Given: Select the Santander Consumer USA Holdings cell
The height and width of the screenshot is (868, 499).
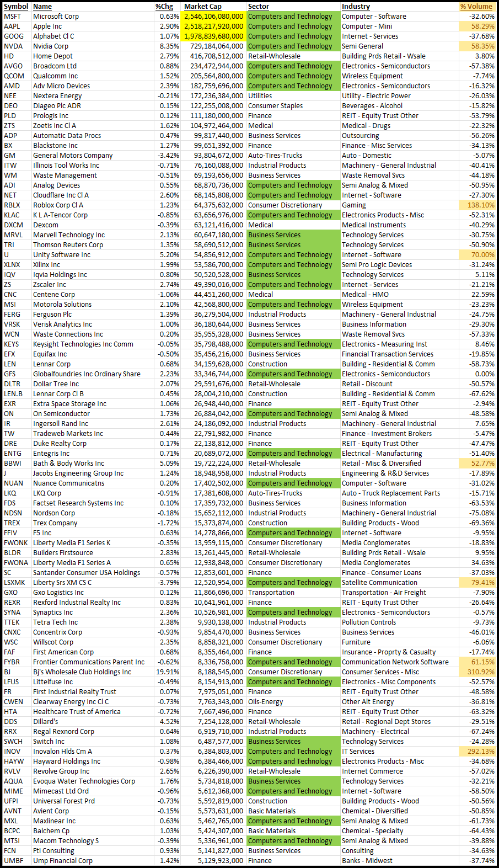Looking at the screenshot, I should tap(87, 573).
